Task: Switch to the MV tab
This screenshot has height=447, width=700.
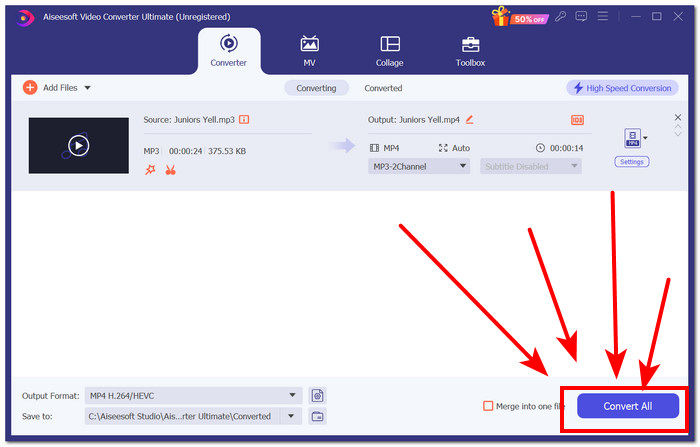Action: pos(309,51)
